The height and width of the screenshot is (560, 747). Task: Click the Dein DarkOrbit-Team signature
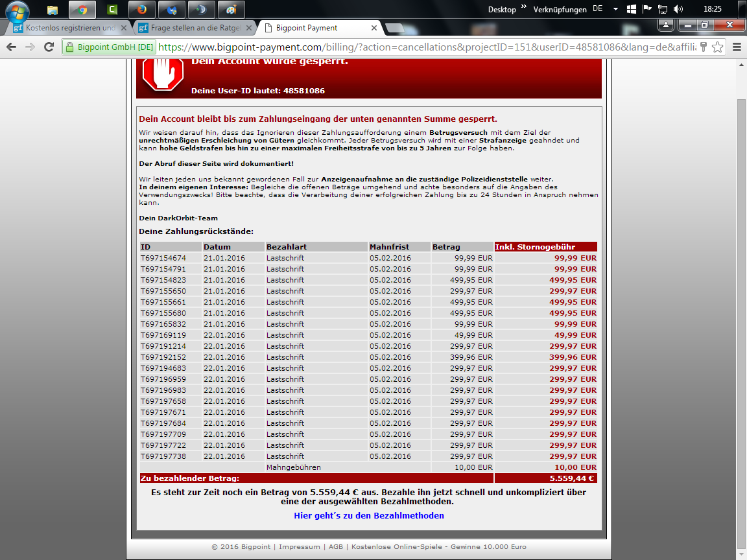178,218
